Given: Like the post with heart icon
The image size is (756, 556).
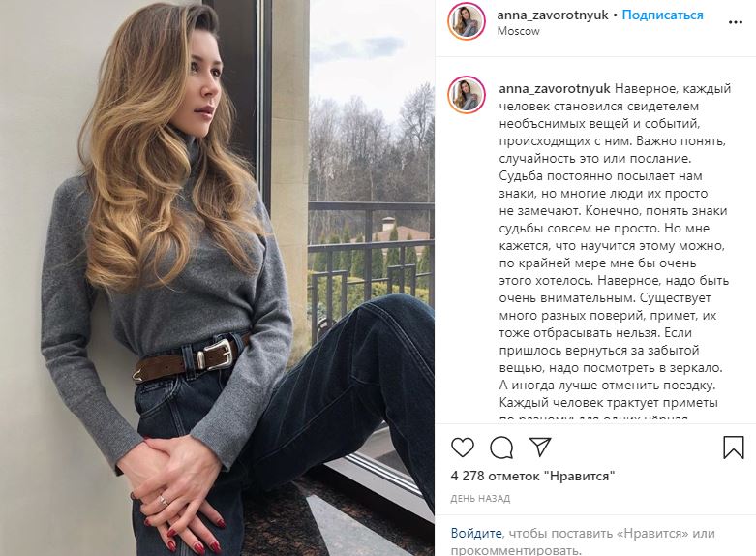Looking at the screenshot, I should pos(463,448).
